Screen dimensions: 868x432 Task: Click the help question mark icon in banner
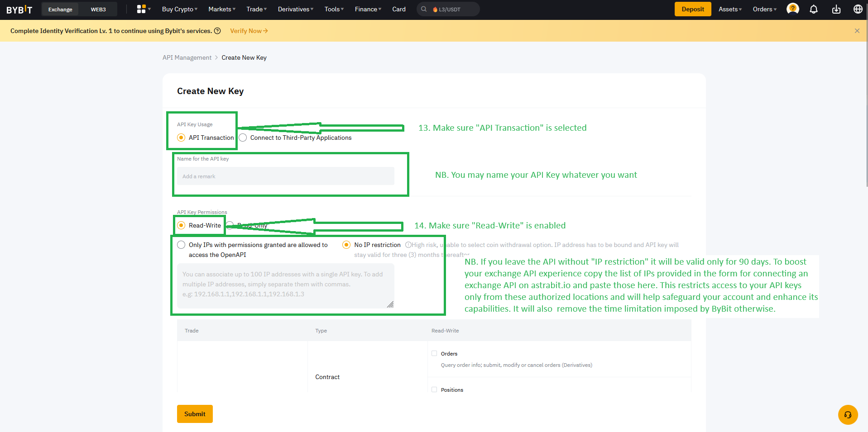(217, 31)
